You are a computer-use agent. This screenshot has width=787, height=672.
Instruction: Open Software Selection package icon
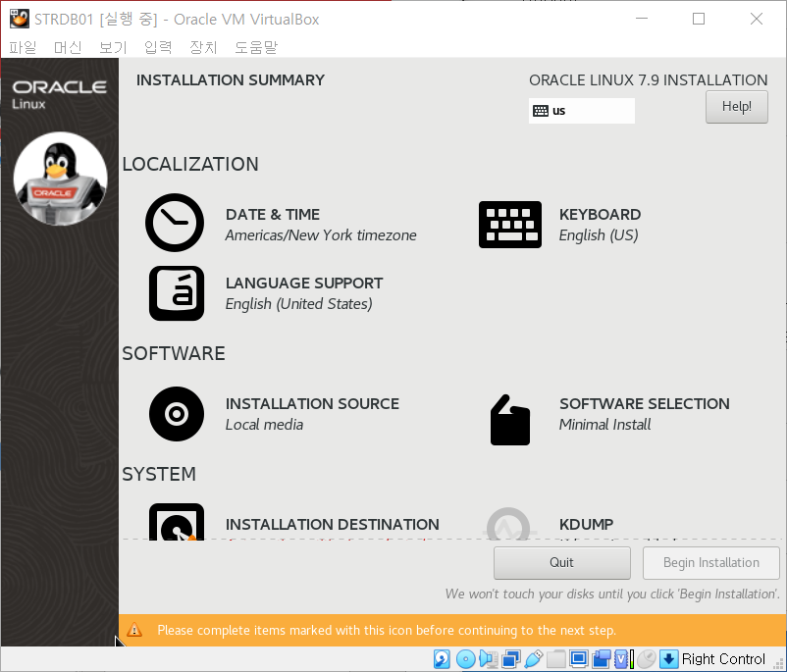coord(510,420)
